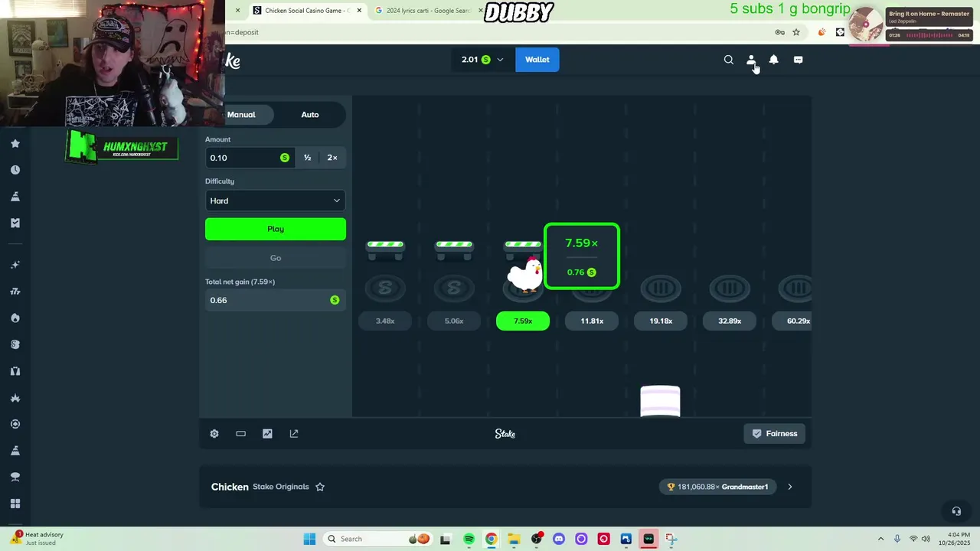Click the Stake Originals link
Viewport: 980px width, 551px height.
click(281, 487)
